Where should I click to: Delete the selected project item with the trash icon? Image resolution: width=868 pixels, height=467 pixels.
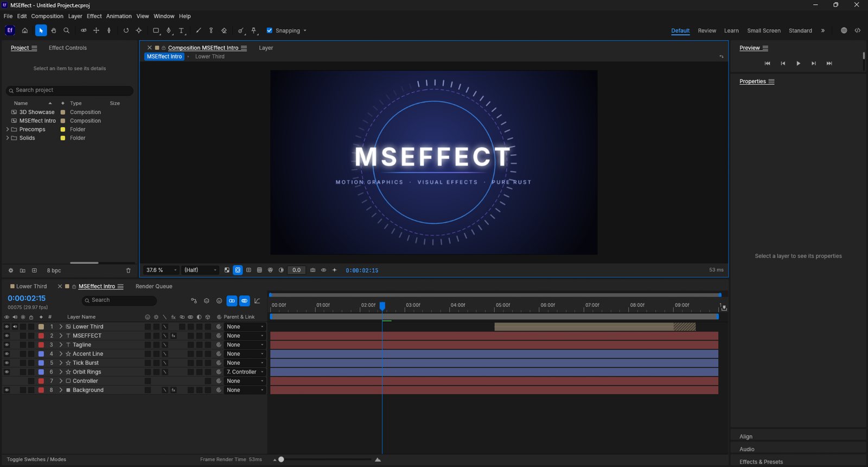(x=129, y=270)
